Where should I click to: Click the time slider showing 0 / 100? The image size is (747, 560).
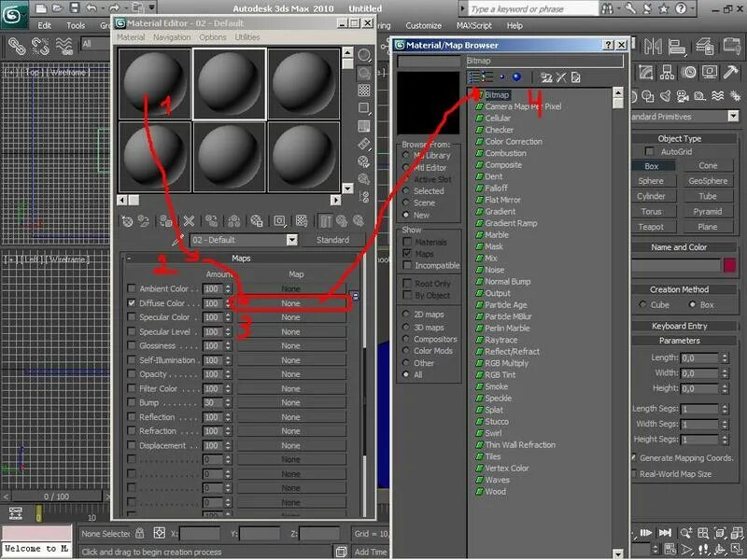coord(56,497)
